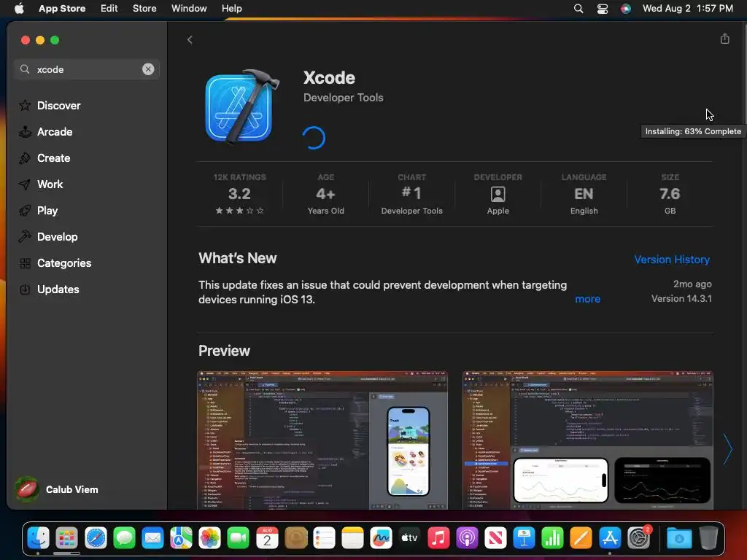Open the Develop category
This screenshot has height=560, width=747.
pos(48,236)
